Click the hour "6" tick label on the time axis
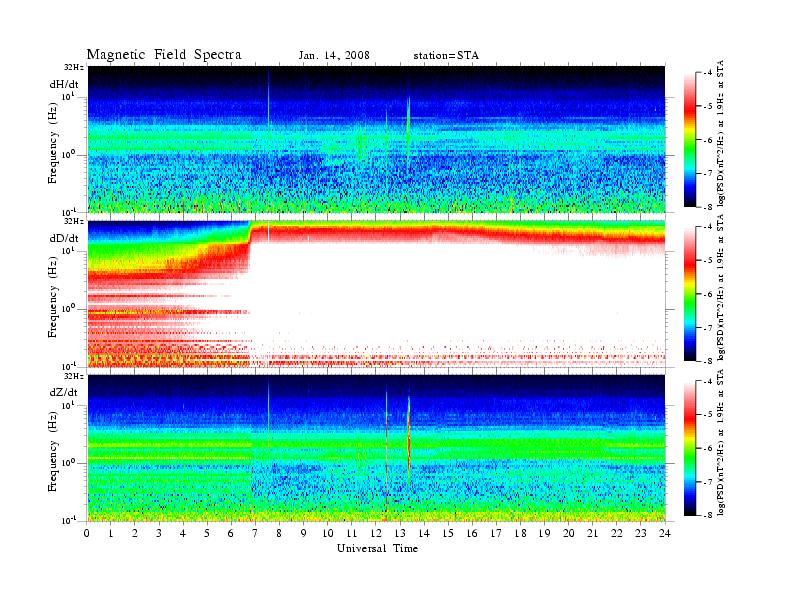The width and height of the screenshot is (792, 612). click(x=231, y=534)
